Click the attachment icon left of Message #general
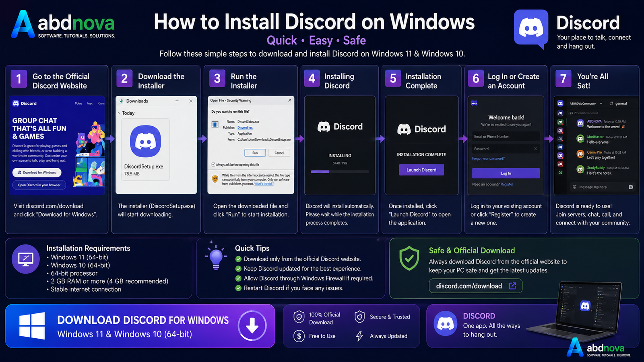The image size is (644, 362). 574,187
